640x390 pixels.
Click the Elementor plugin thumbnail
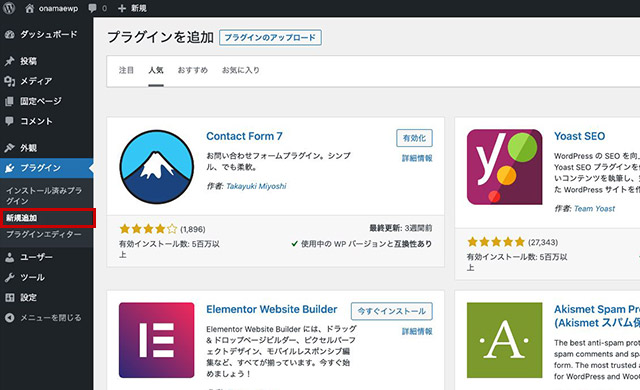click(x=157, y=340)
